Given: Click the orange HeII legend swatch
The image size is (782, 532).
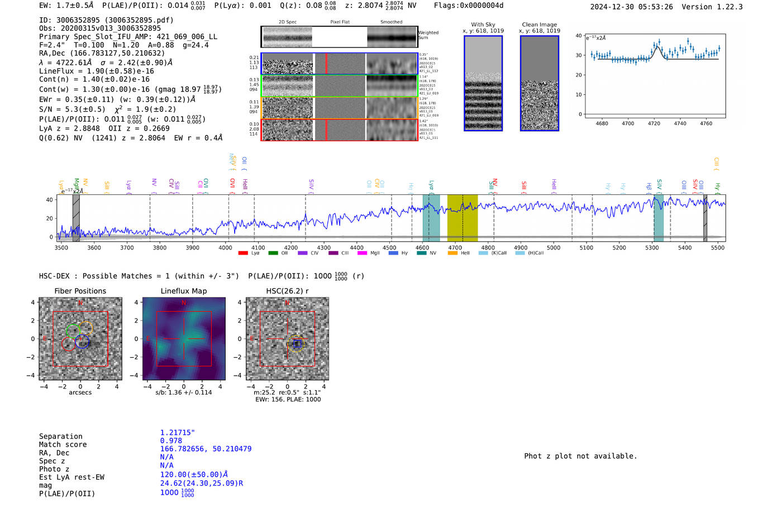Looking at the screenshot, I should pos(452,253).
